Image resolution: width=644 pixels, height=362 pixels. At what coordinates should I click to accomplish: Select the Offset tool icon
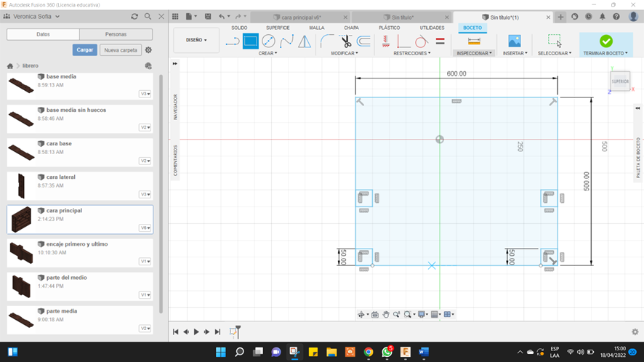[363, 41]
